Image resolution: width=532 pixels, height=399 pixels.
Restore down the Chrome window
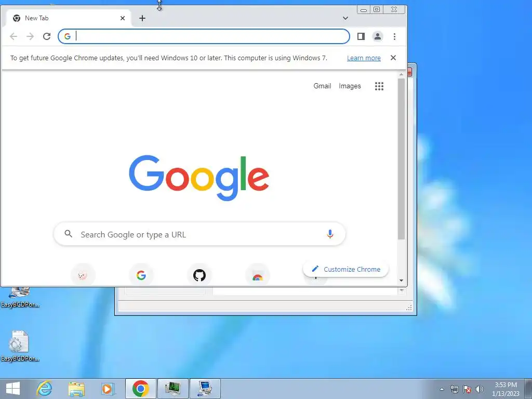point(377,9)
